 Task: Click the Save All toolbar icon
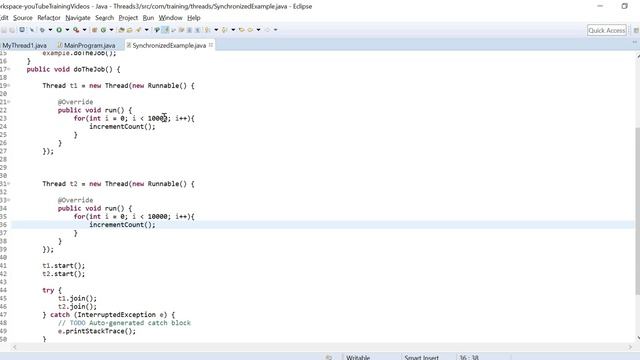click(12, 30)
